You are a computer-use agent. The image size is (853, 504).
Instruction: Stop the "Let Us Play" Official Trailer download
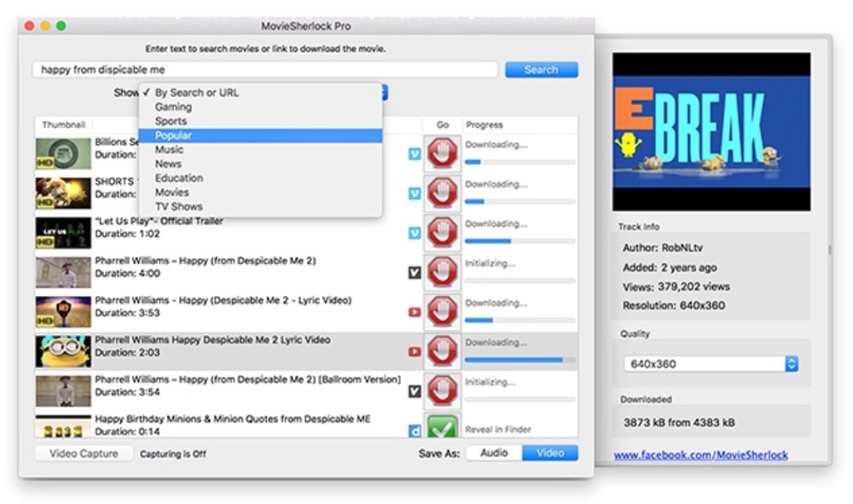coord(442,233)
